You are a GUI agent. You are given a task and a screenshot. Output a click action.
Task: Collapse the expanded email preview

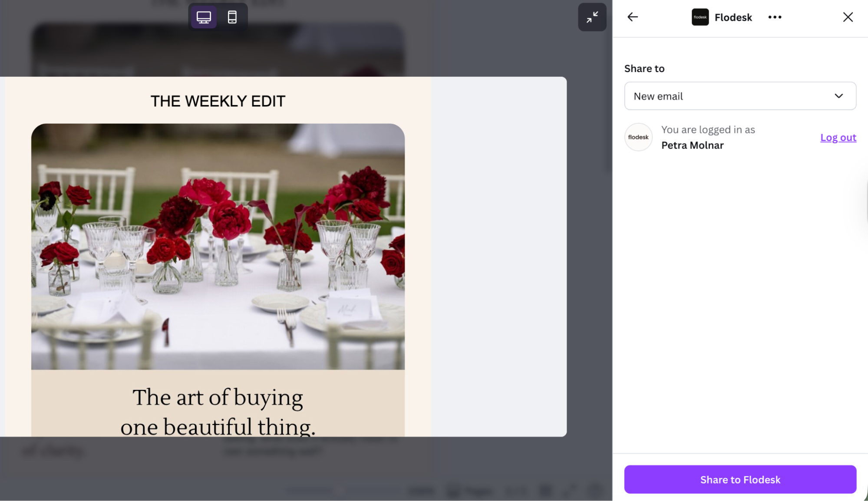(x=592, y=17)
